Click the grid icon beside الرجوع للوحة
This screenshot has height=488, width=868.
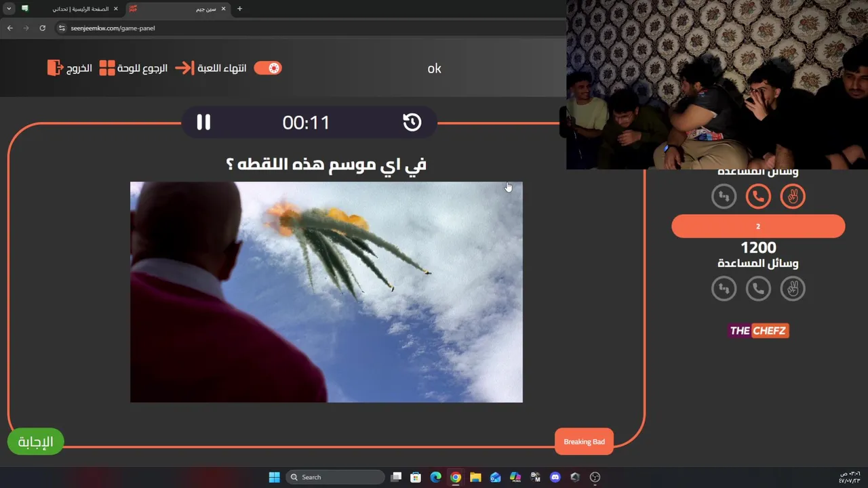107,68
